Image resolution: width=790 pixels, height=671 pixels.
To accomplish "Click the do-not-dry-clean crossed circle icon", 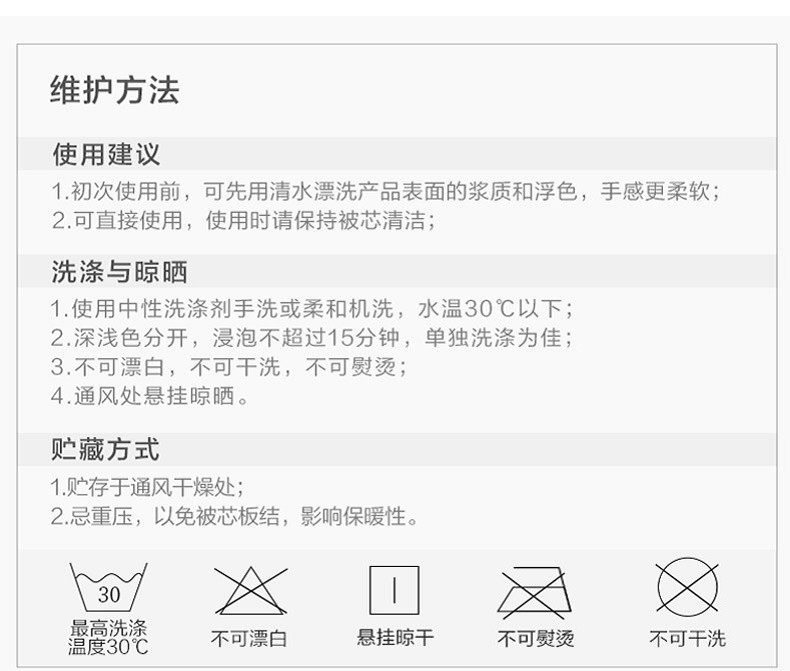I will (x=687, y=587).
